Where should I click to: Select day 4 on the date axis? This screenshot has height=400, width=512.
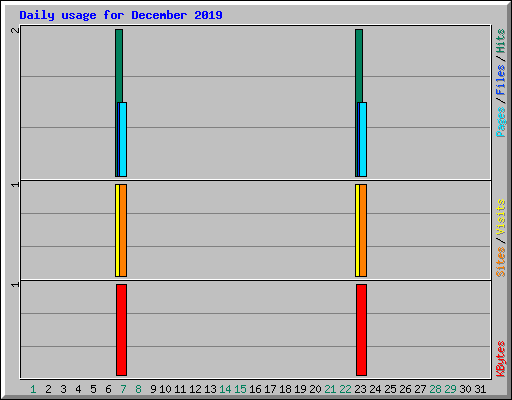[78, 389]
